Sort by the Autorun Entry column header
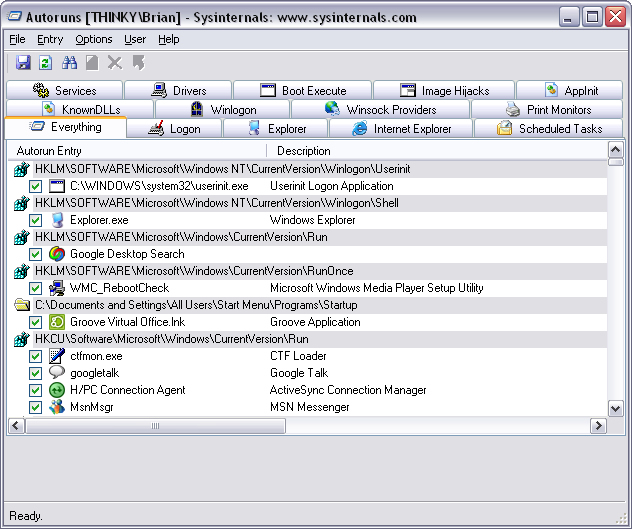Image resolution: width=632 pixels, height=529 pixels. pos(50,151)
